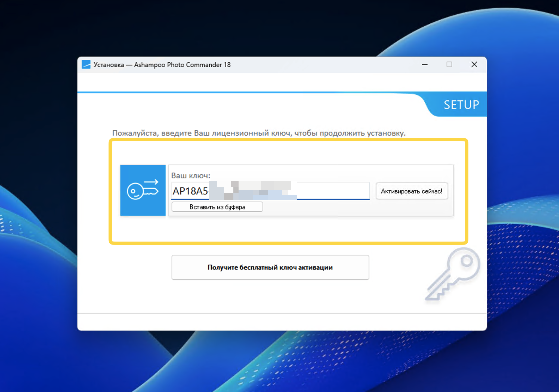The image size is (559, 392).
Task: Click the Ashampoo app icon in title bar
Action: [86, 64]
